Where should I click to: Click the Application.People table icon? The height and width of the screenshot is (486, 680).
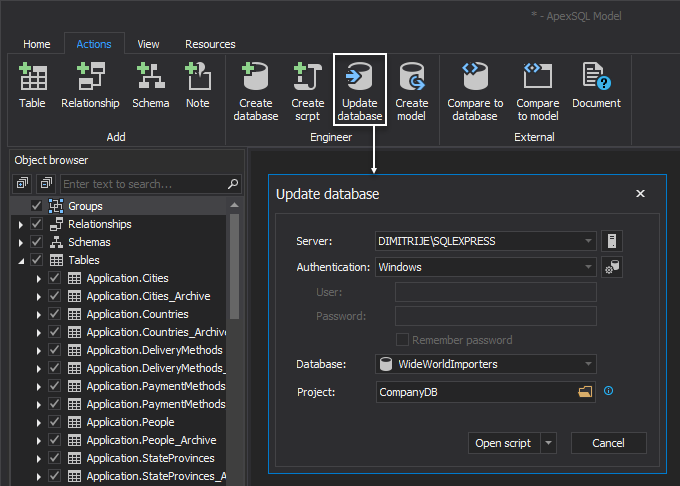(74, 422)
